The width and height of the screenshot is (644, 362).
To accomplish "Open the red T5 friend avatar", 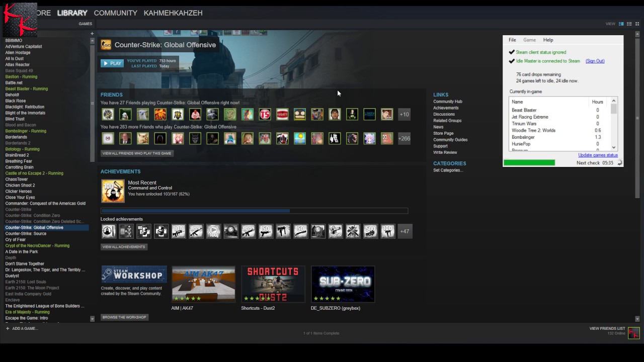I will 265,114.
